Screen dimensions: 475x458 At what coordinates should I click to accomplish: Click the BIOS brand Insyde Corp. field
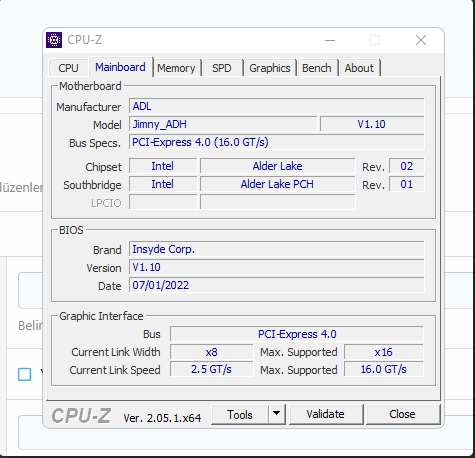pos(277,249)
